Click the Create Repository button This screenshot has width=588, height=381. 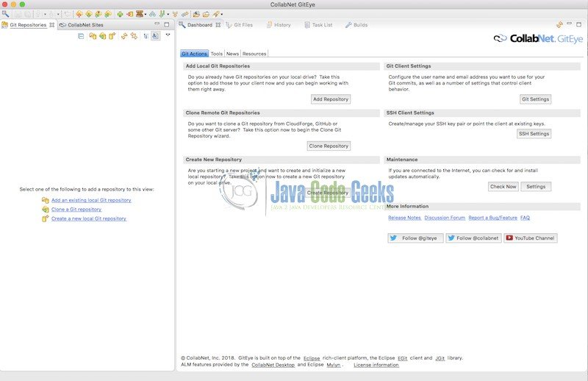(x=328, y=193)
